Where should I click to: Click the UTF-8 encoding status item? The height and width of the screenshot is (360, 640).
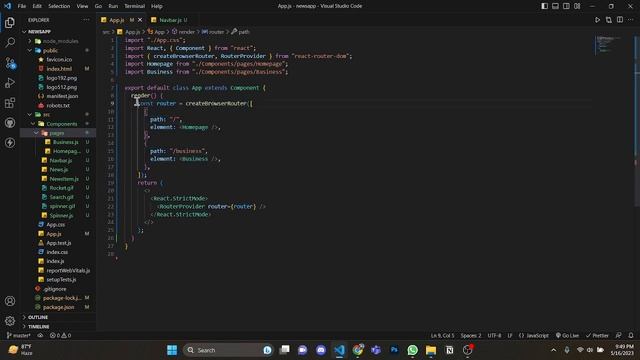[x=494, y=336]
